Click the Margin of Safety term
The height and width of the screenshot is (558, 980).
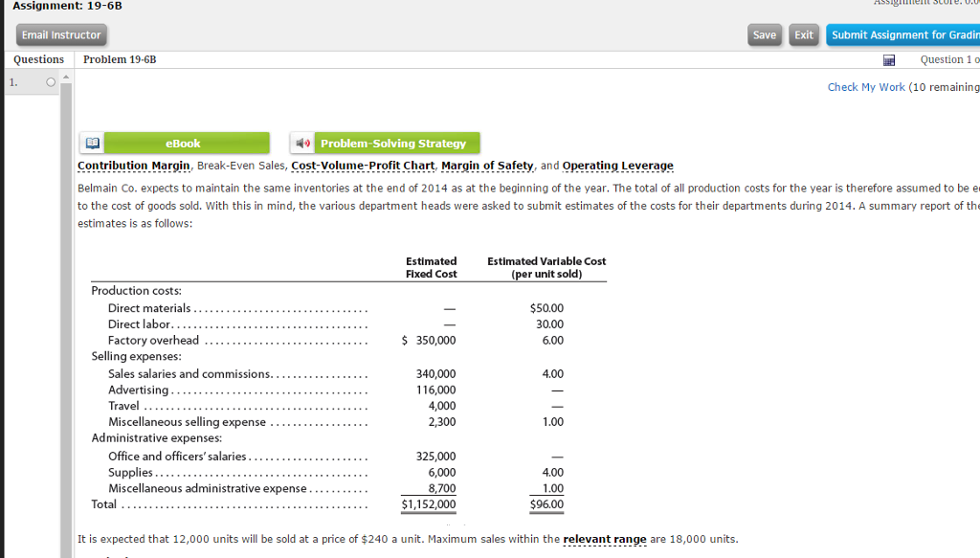[487, 166]
